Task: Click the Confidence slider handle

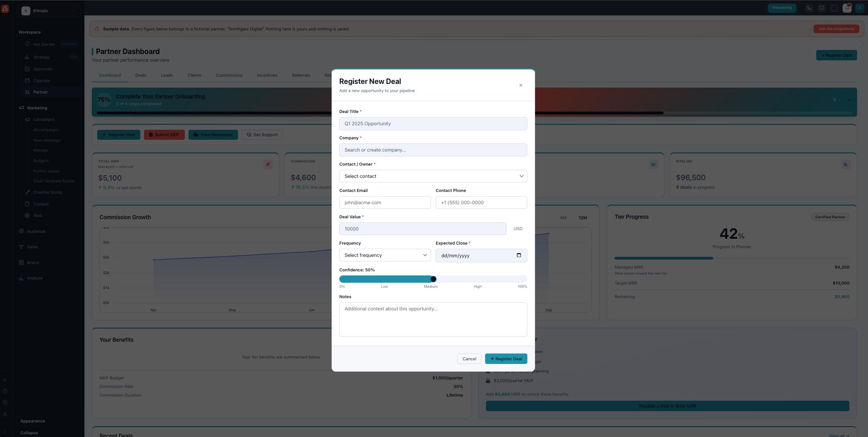Action: [433, 279]
